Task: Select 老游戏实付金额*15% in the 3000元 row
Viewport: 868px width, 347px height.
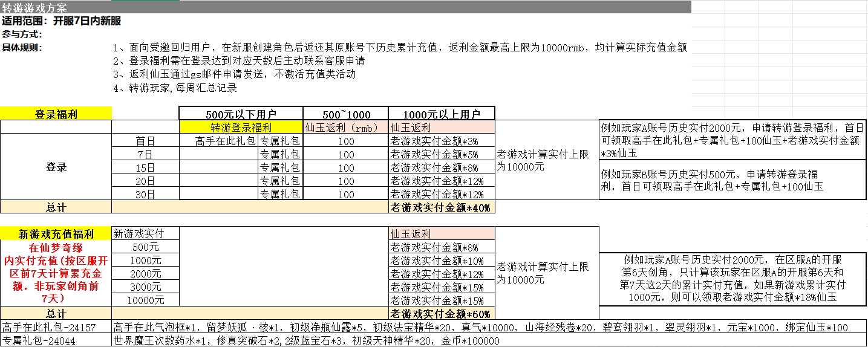Action: [x=442, y=287]
